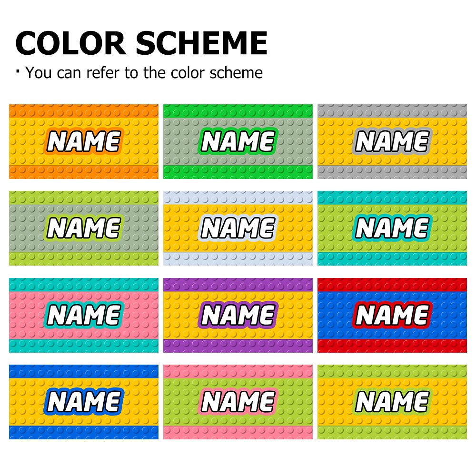Click the NAME text outlined in purple
This screenshot has height=476, width=476.
[x=238, y=315]
